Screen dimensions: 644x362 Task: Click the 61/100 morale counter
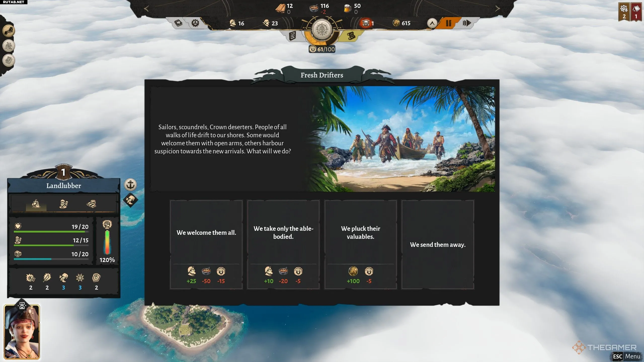[x=322, y=49]
